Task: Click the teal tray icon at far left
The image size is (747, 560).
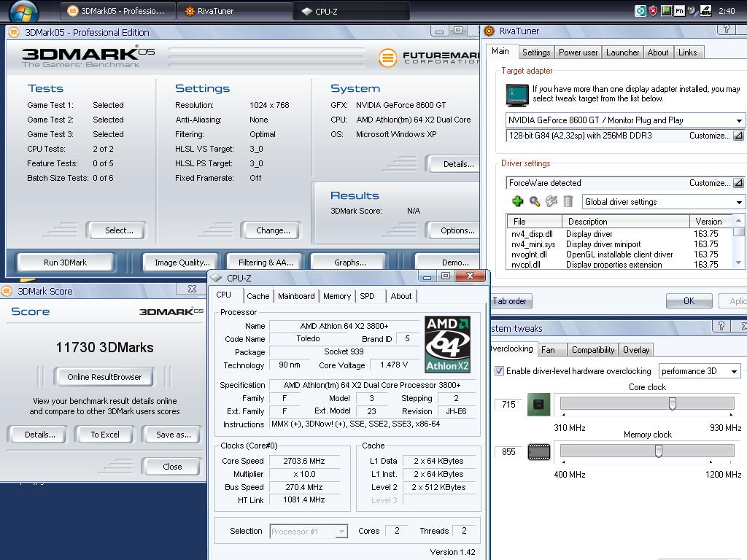Action: tap(640, 10)
